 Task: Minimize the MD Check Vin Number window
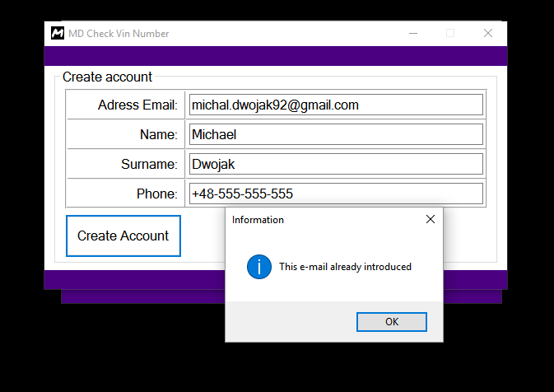click(413, 33)
